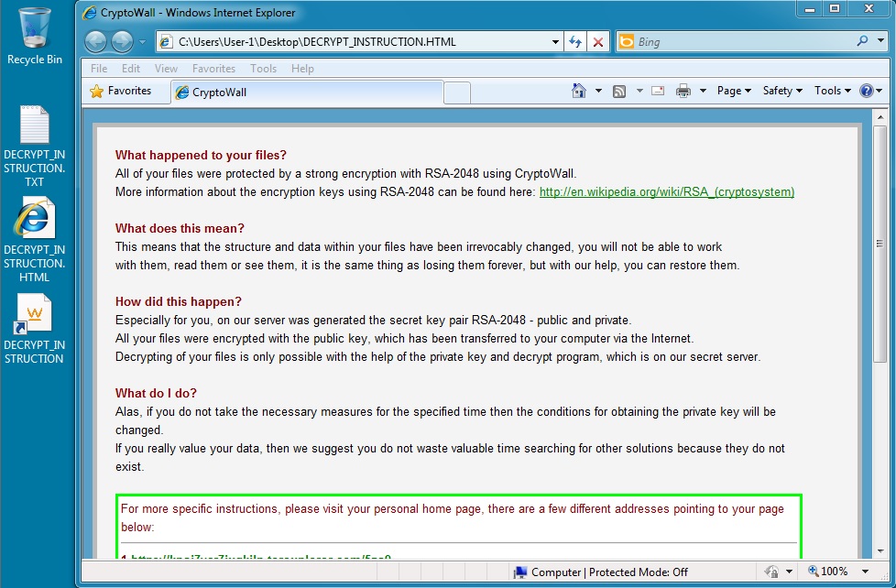This screenshot has height=588, width=896.
Task: Click the vertical scrollbar down arrow
Action: 880,549
